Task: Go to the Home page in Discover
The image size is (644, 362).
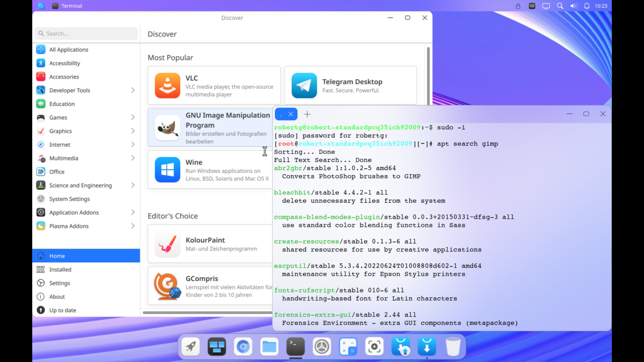Action: (86, 256)
